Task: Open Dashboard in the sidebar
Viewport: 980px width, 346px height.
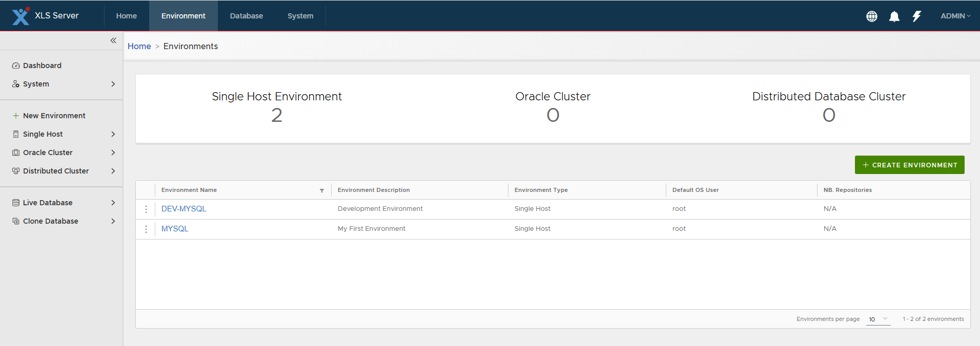Action: coord(42,66)
